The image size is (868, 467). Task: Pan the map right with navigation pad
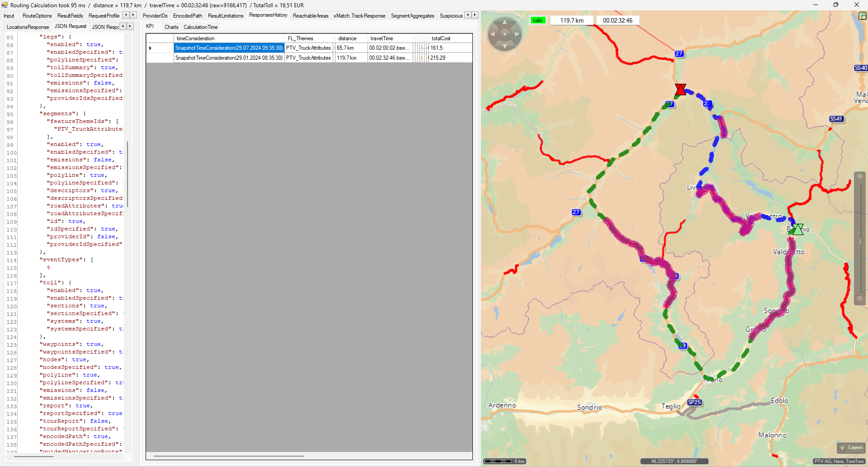pyautogui.click(x=517, y=34)
